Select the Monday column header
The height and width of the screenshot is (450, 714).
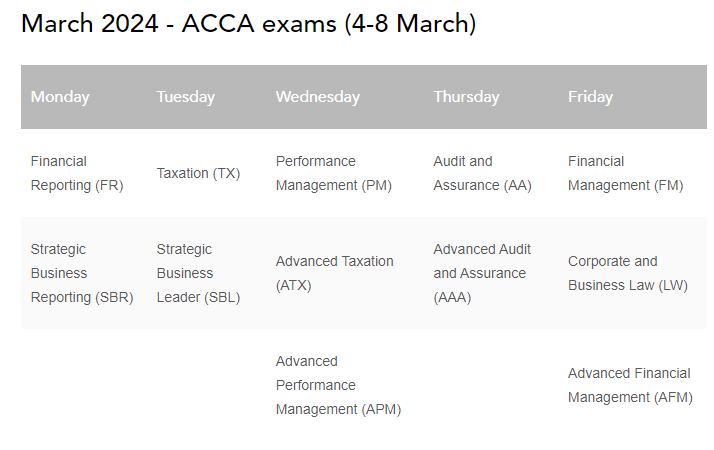point(60,97)
